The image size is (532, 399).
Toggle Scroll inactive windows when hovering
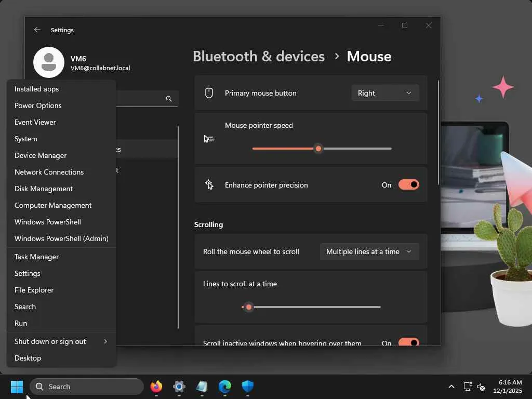coord(408,343)
